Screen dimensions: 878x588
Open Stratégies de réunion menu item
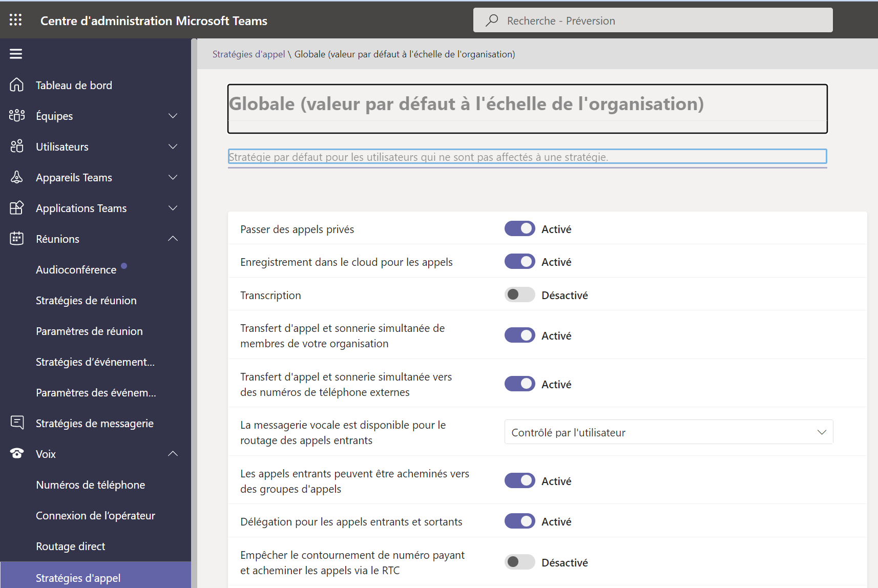pos(86,301)
